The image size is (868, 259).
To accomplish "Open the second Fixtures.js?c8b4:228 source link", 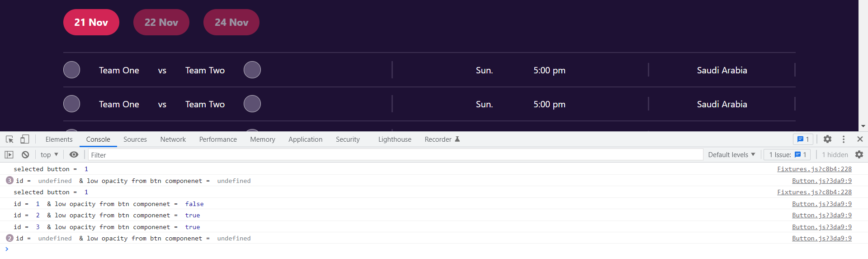I will (x=814, y=192).
